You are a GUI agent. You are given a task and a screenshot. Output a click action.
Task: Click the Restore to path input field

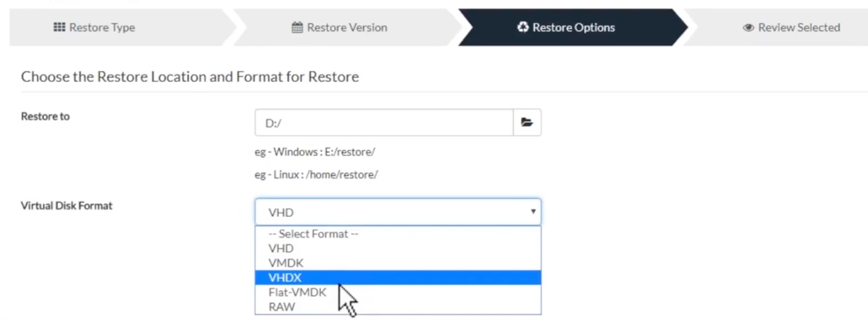pos(384,121)
